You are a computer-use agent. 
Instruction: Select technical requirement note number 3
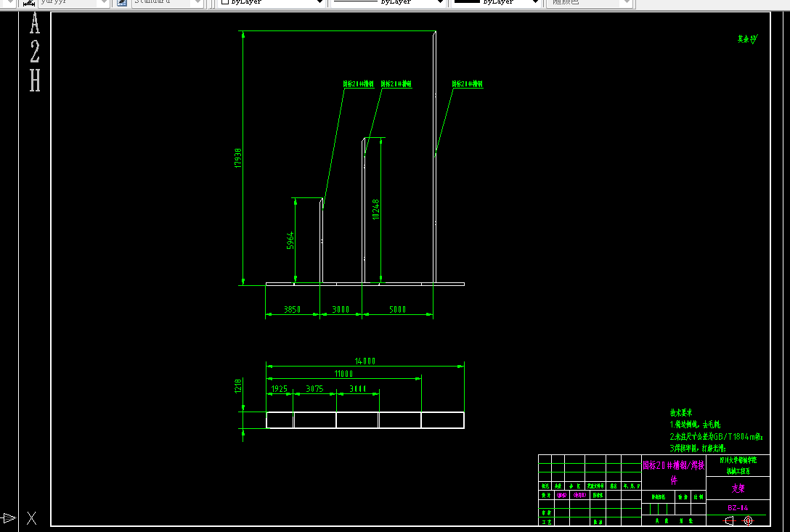[x=698, y=449]
